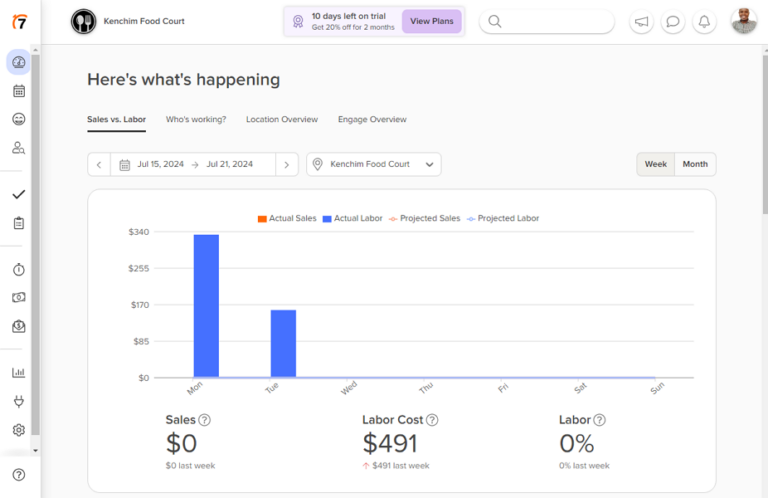Click the megaphone announcements icon
The image size is (768, 498).
[x=641, y=22]
